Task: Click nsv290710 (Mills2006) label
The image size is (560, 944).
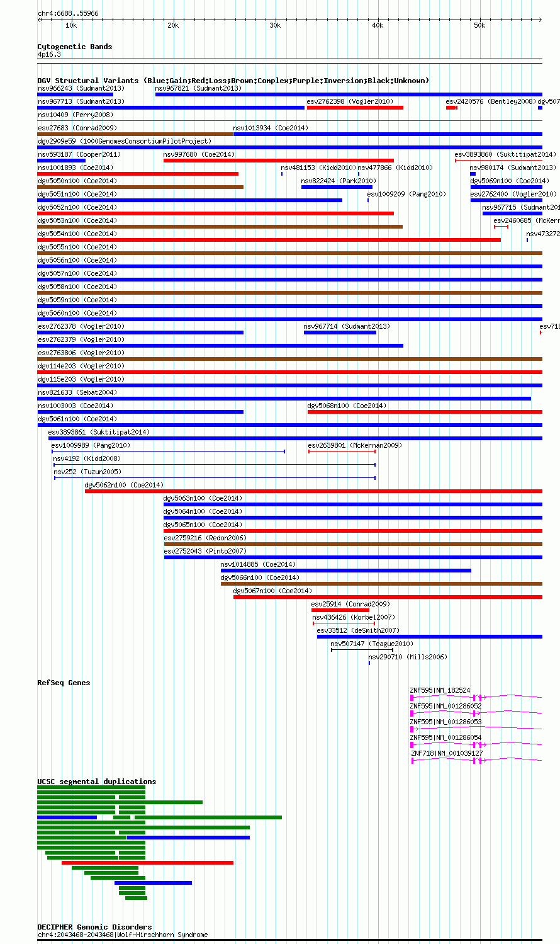Action: point(408,657)
